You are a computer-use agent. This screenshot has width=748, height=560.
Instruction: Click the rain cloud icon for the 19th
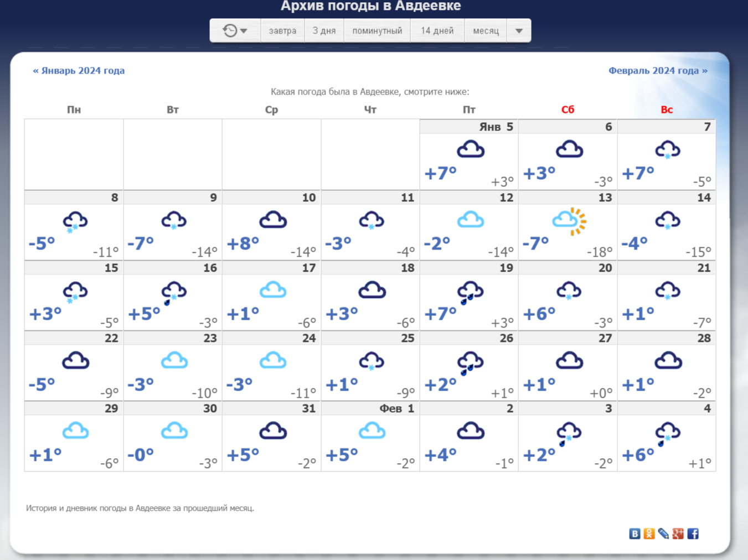[x=470, y=292]
